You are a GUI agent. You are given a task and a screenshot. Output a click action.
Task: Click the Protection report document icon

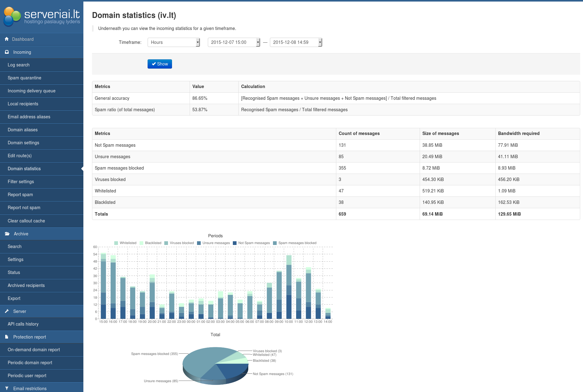(x=7, y=337)
